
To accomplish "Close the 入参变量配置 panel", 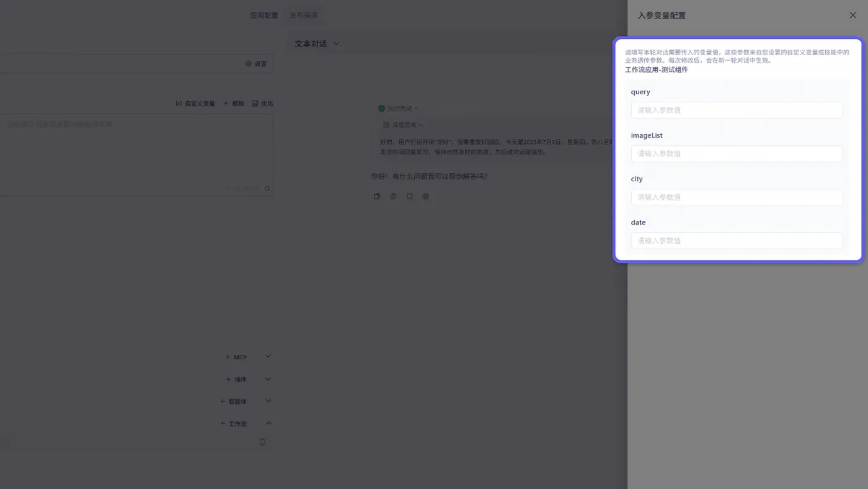I will (x=852, y=16).
